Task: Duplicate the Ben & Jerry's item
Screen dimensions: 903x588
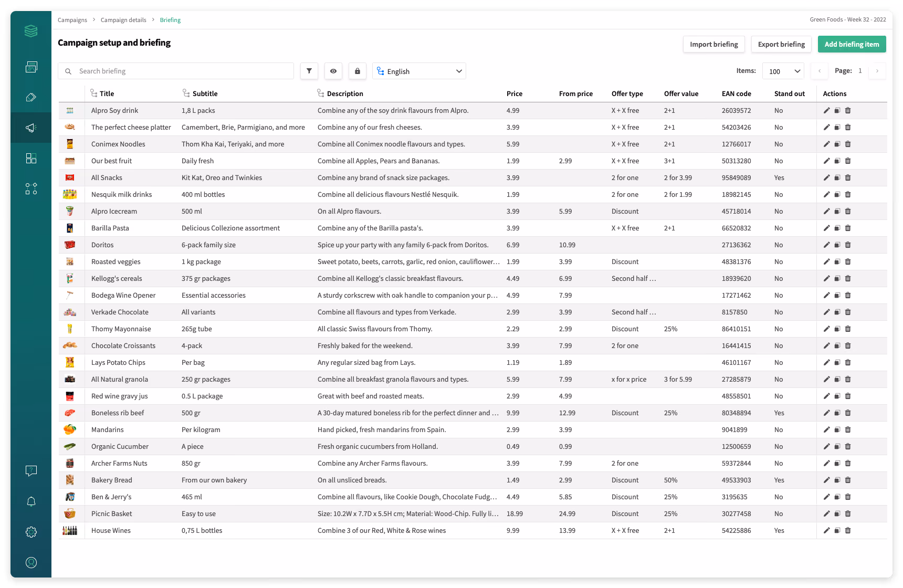Action: [837, 497]
